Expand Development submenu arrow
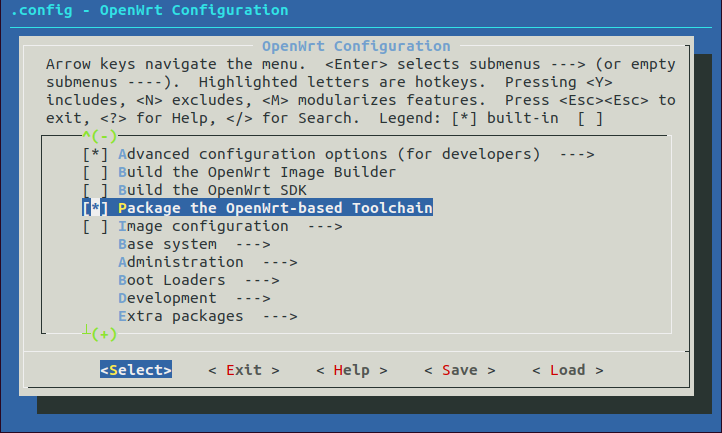 click(253, 298)
